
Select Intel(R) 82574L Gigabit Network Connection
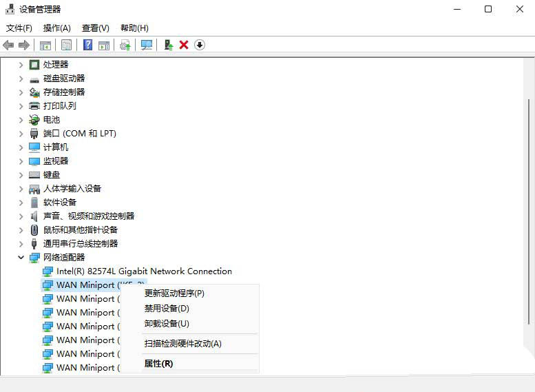point(144,271)
